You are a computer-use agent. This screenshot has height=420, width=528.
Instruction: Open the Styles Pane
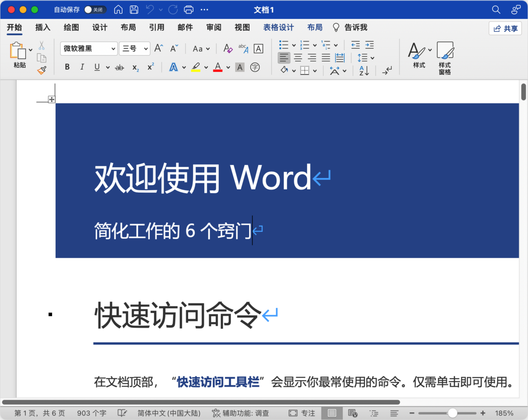click(x=445, y=58)
